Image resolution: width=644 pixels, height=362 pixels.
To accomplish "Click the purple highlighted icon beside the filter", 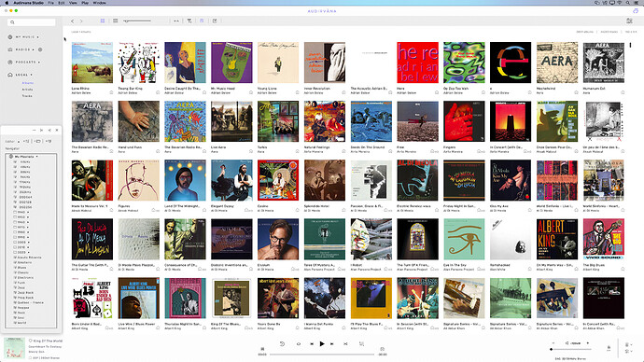I will click(202, 21).
